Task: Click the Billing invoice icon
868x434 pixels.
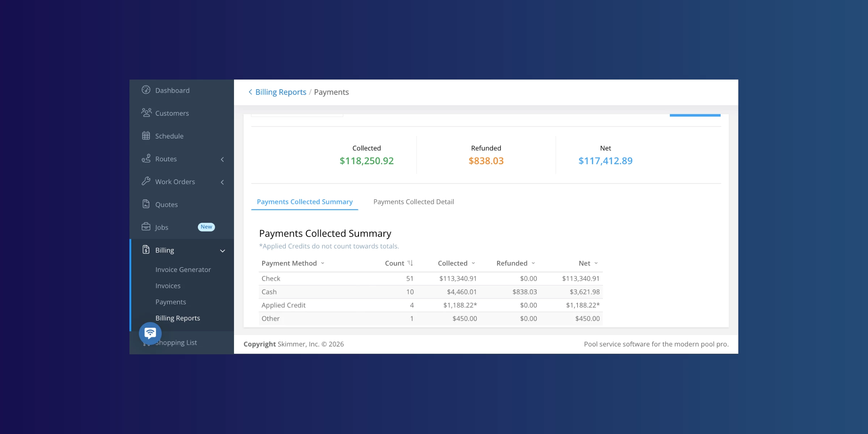Action: [146, 250]
